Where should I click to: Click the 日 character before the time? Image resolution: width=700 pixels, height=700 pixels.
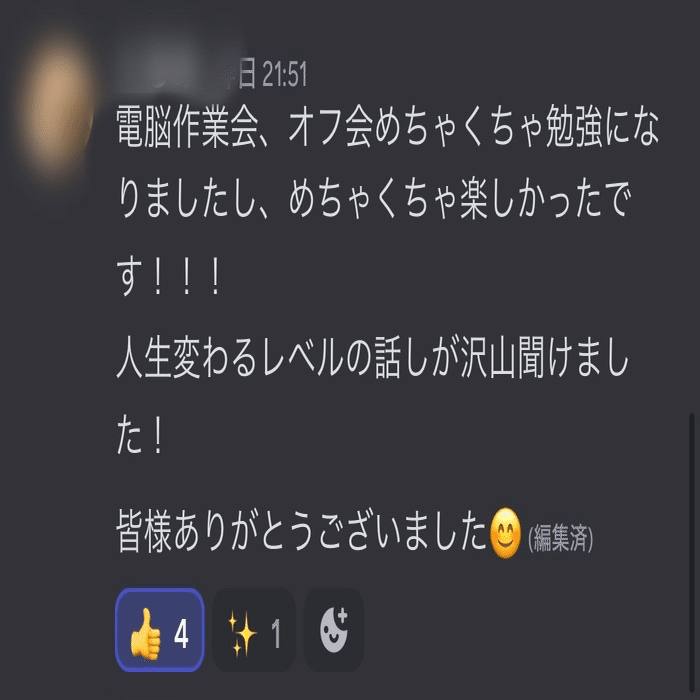click(247, 74)
